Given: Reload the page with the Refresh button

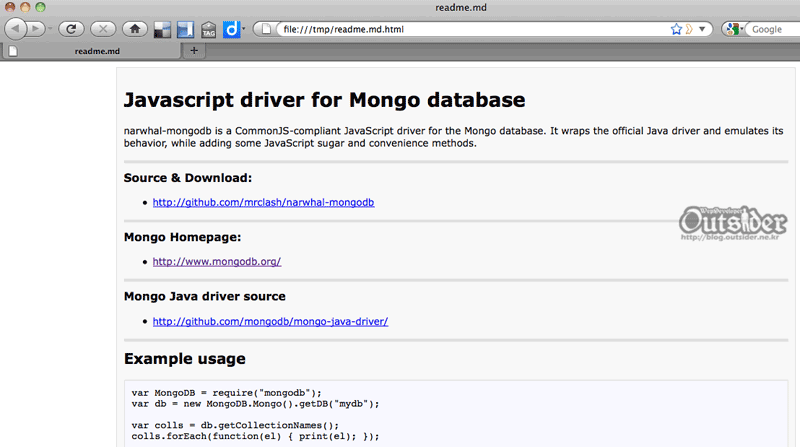Looking at the screenshot, I should [x=71, y=29].
